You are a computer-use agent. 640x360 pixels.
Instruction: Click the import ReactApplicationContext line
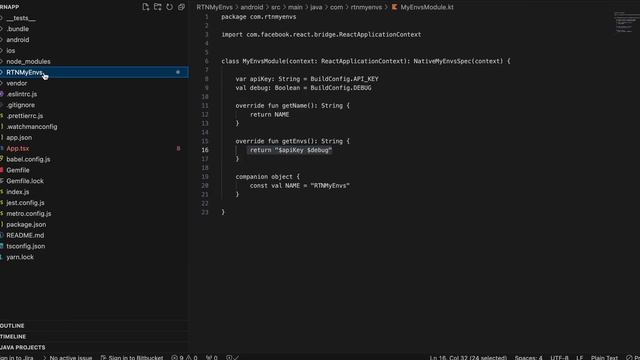pos(321,35)
